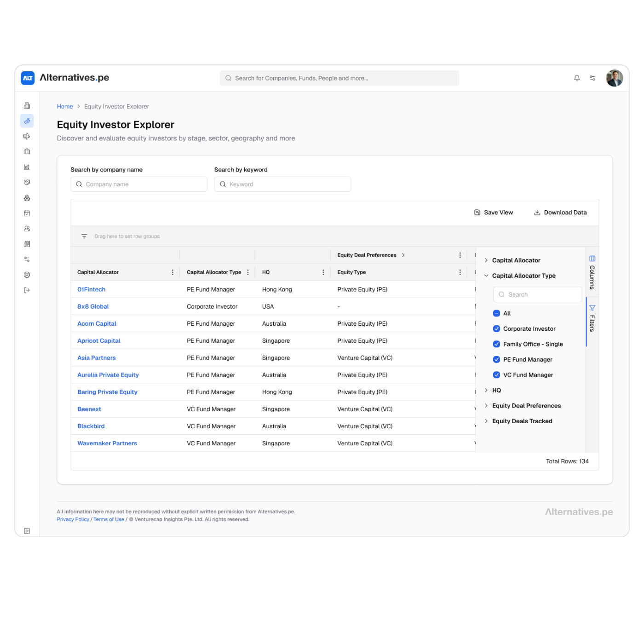Open the people sidebar icon
644x644 pixels.
pyautogui.click(x=27, y=229)
